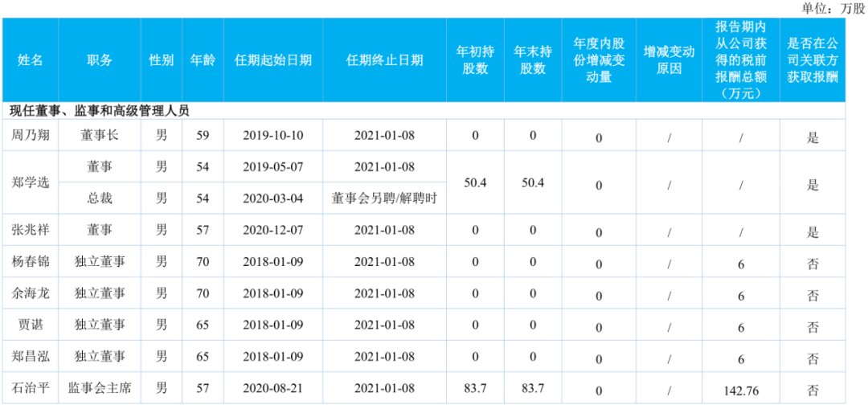Click the start date 2020-12-07
Screen dimensions: 868x405
pyautogui.click(x=273, y=230)
